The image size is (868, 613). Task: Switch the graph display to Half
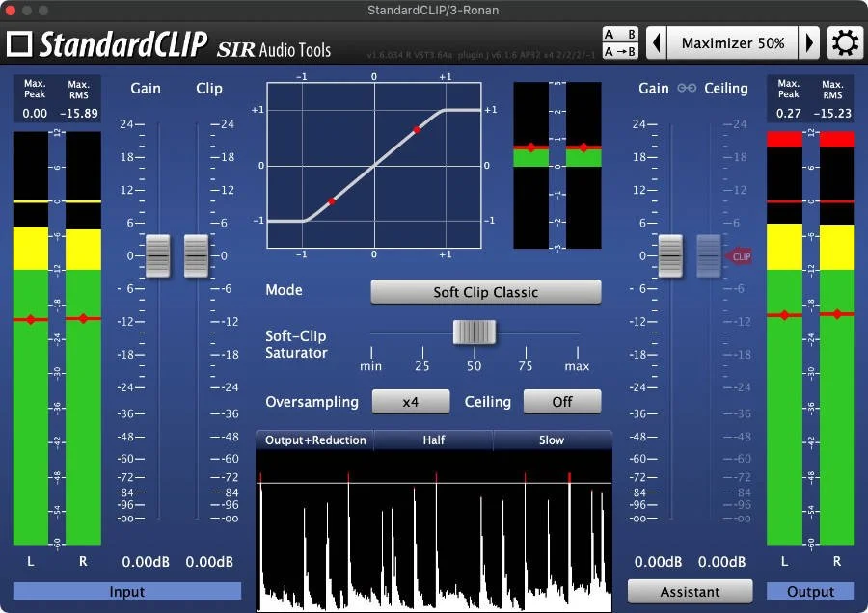(434, 440)
